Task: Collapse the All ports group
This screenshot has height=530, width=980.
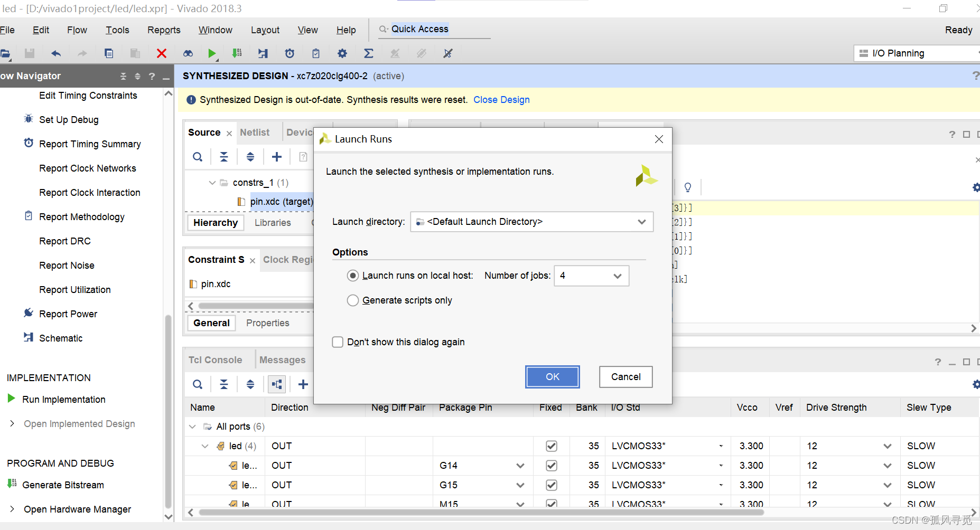Action: [x=192, y=427]
